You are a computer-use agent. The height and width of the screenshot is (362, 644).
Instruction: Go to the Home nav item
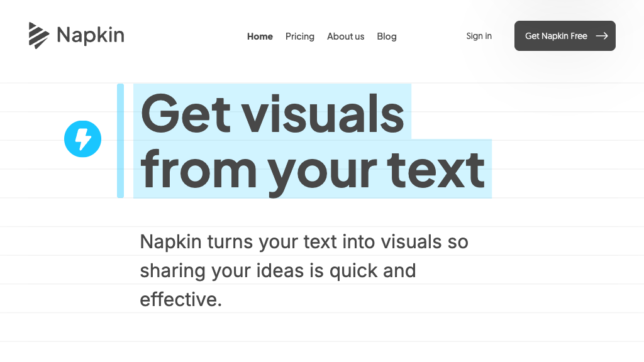[x=260, y=36]
